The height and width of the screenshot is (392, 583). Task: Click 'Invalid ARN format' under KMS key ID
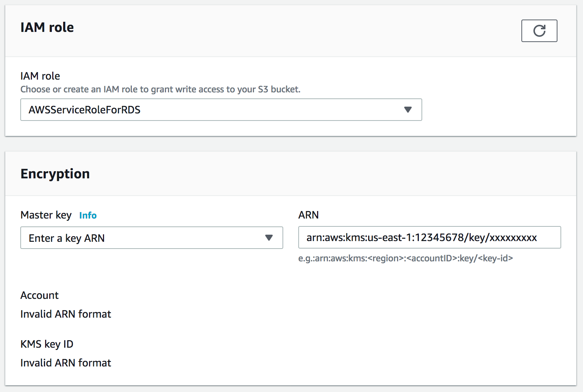(66, 363)
